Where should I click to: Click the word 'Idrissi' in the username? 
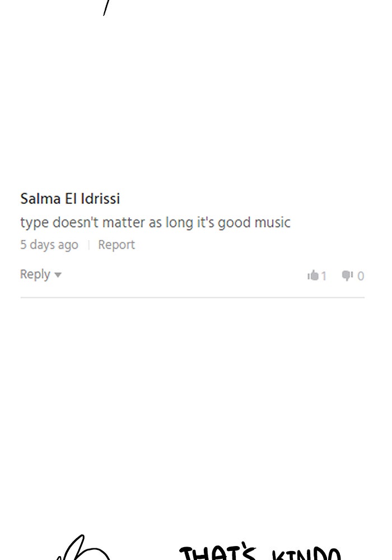click(x=100, y=199)
